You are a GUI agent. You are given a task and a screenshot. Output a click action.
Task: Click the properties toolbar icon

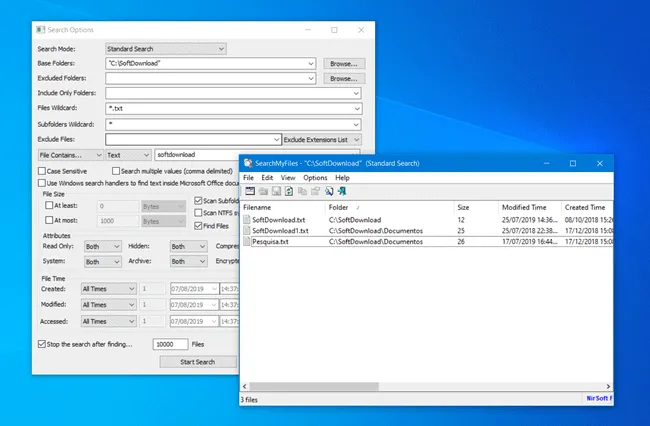(315, 191)
